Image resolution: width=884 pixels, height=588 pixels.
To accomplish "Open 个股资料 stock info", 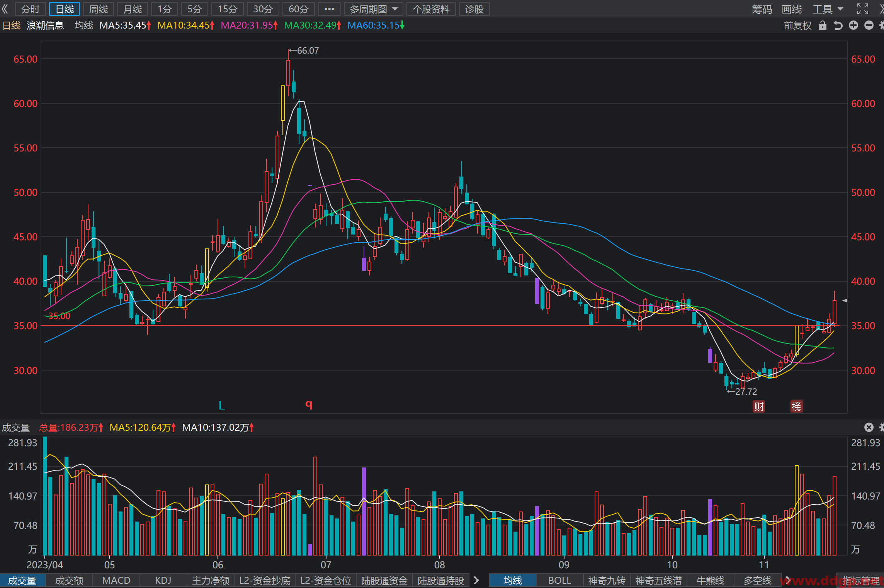I will click(431, 9).
